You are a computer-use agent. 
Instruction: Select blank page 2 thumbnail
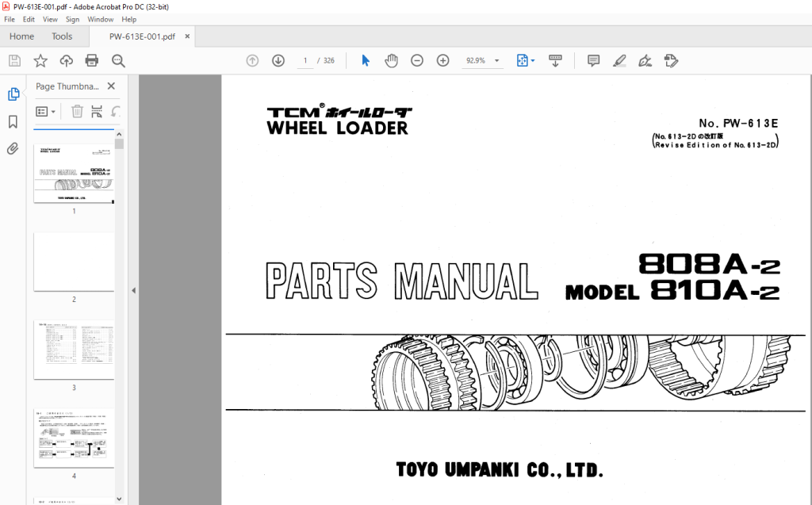point(74,262)
